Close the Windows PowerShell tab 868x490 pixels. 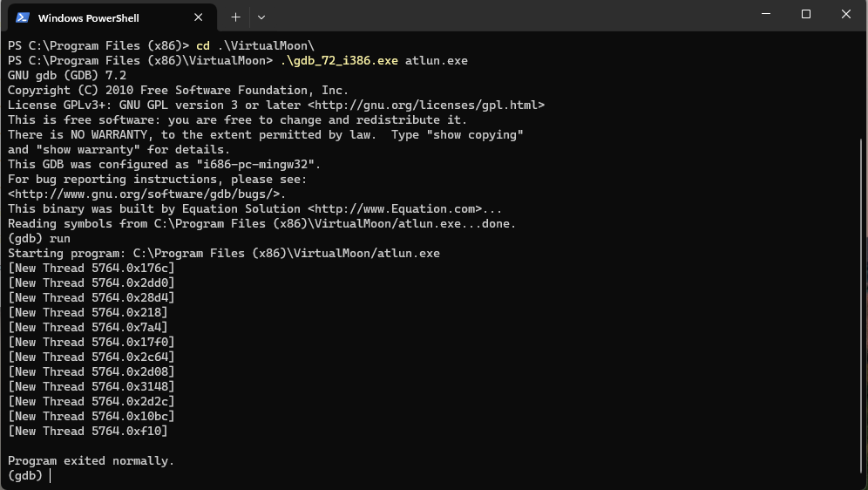point(198,17)
